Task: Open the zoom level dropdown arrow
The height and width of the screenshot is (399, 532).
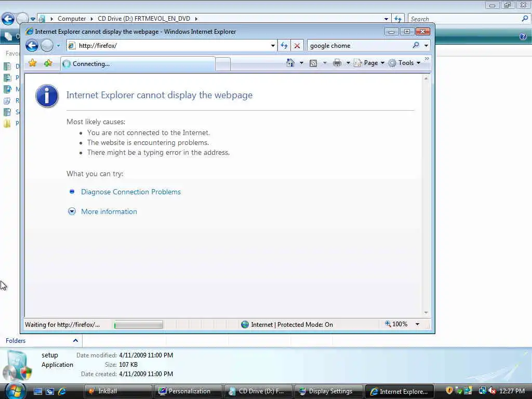Action: tap(417, 324)
